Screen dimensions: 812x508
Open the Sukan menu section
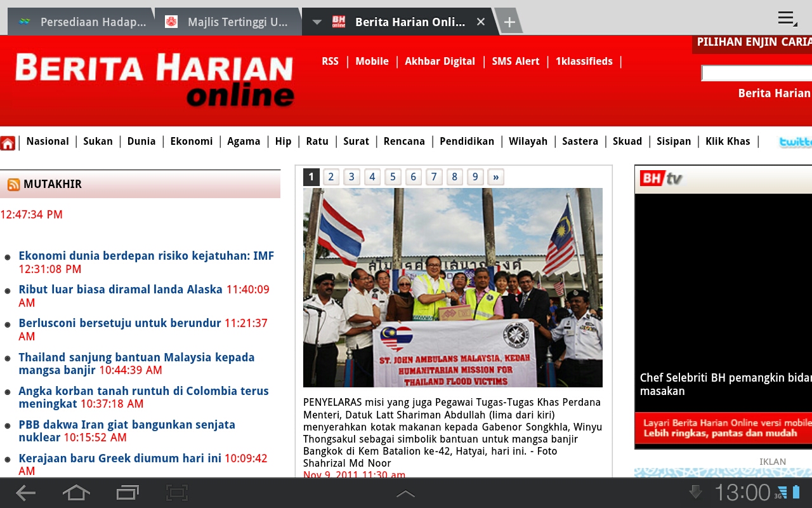[98, 141]
